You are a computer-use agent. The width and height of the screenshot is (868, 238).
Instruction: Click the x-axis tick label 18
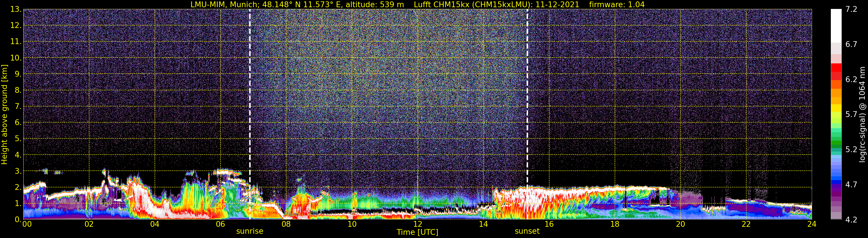pyautogui.click(x=614, y=224)
